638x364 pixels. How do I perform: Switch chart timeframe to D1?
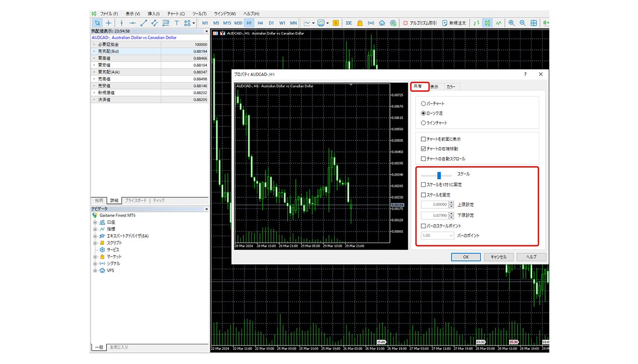pos(271,23)
